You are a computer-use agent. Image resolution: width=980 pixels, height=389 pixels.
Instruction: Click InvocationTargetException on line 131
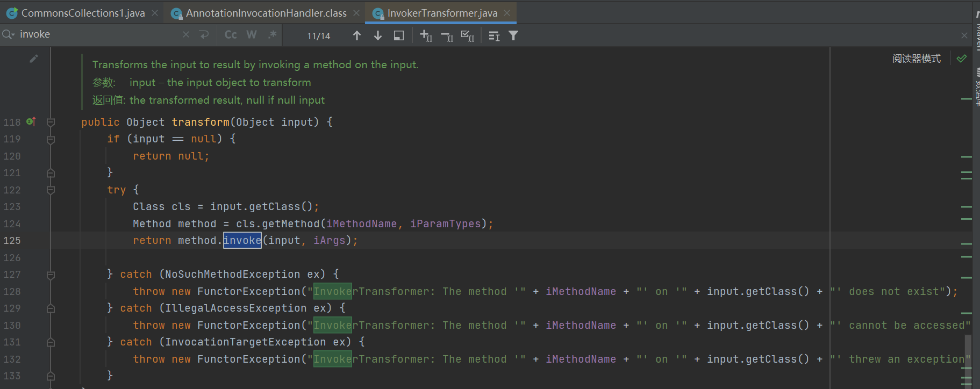tap(246, 342)
